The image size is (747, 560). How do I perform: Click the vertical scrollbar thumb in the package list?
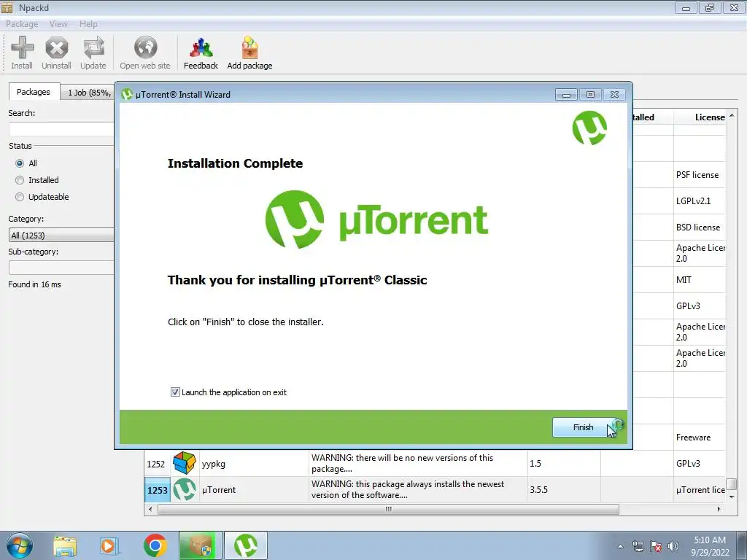tap(732, 484)
